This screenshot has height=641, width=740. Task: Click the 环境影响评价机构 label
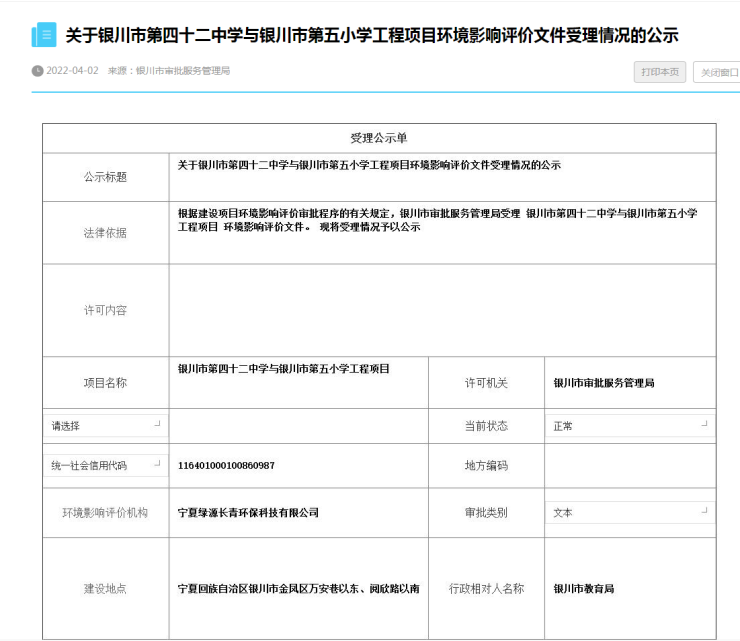point(105,513)
